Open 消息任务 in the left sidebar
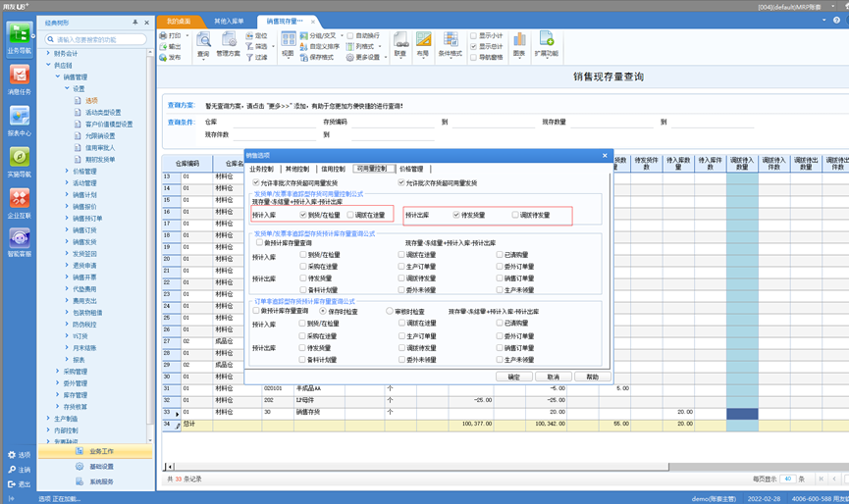The width and height of the screenshot is (849, 504). [x=19, y=79]
